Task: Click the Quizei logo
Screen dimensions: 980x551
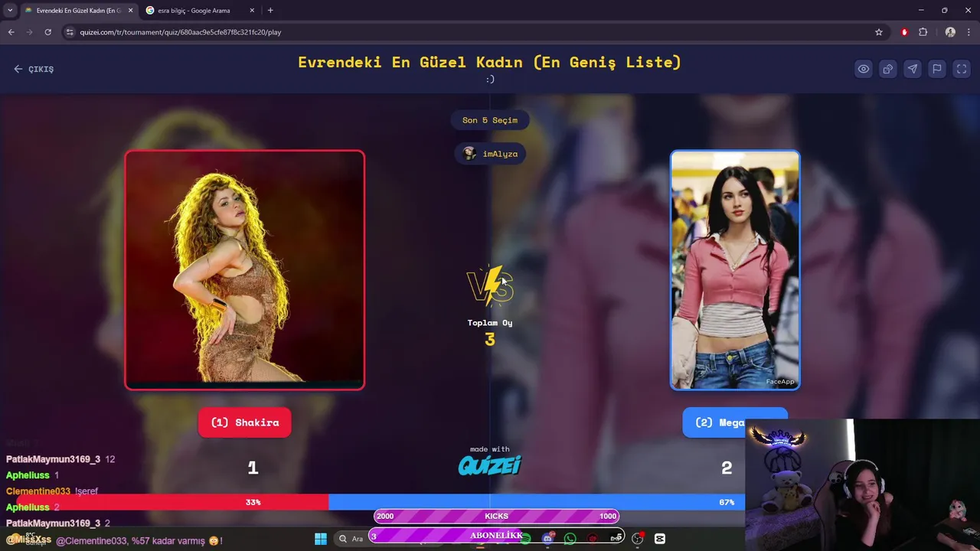Action: tap(490, 465)
